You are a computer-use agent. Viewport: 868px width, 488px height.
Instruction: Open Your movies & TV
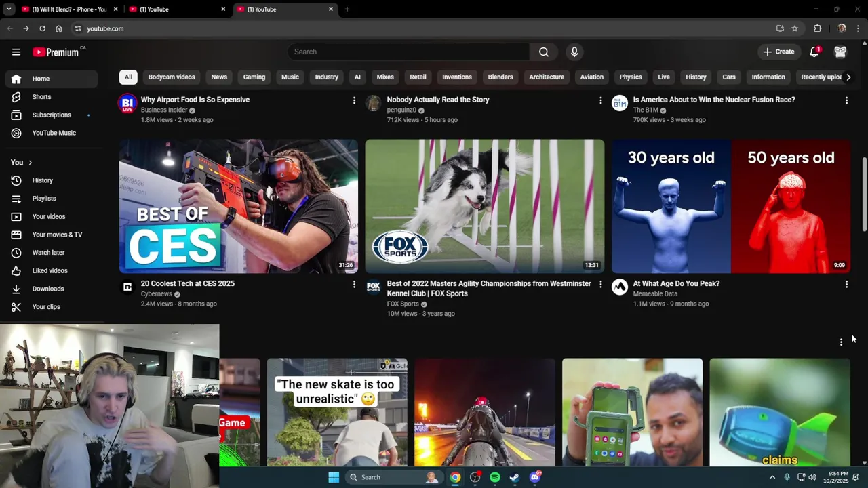point(52,235)
